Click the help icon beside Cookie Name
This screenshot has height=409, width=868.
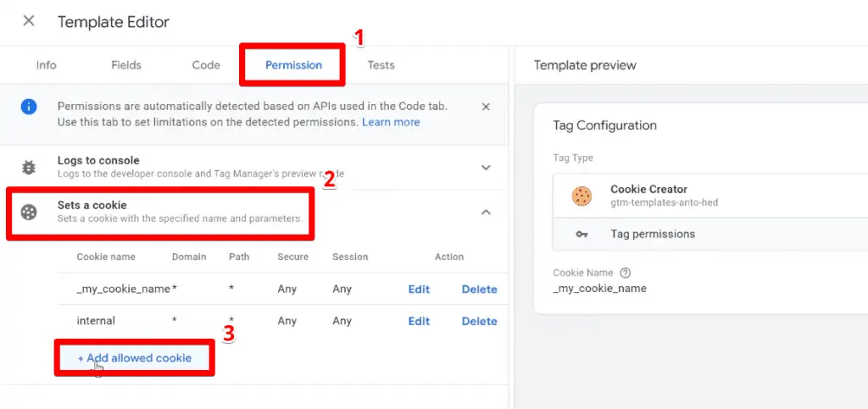click(626, 273)
